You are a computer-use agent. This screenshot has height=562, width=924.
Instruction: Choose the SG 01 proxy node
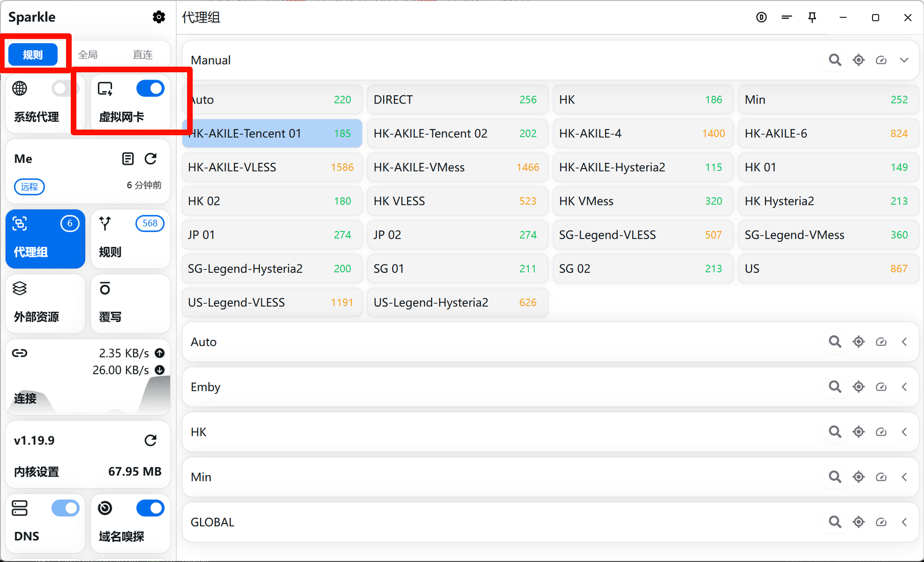pos(457,269)
